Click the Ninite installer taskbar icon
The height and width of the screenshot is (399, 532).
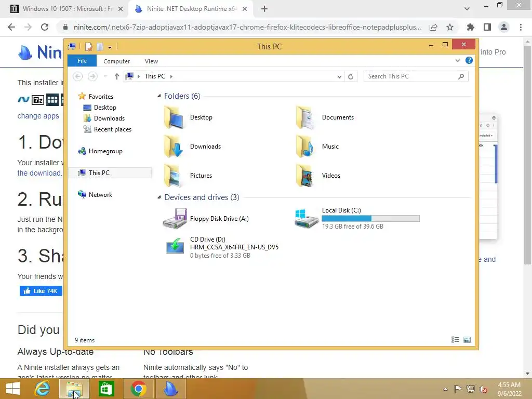(170, 389)
